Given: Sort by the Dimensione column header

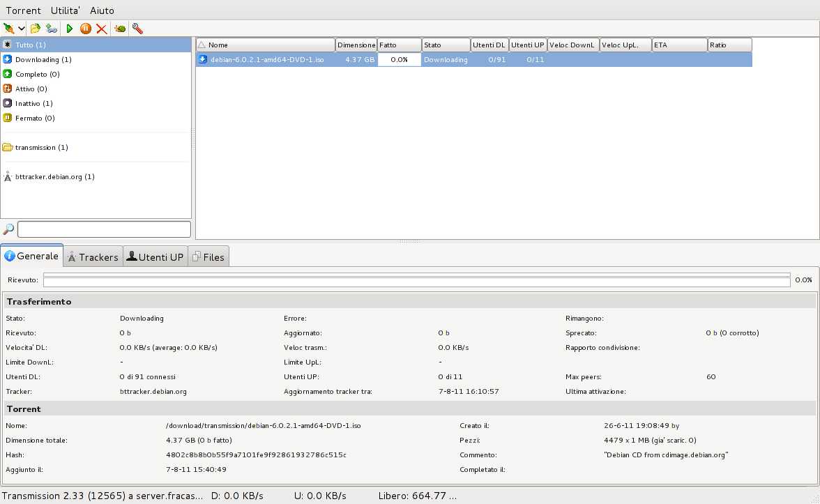Looking at the screenshot, I should coord(356,45).
